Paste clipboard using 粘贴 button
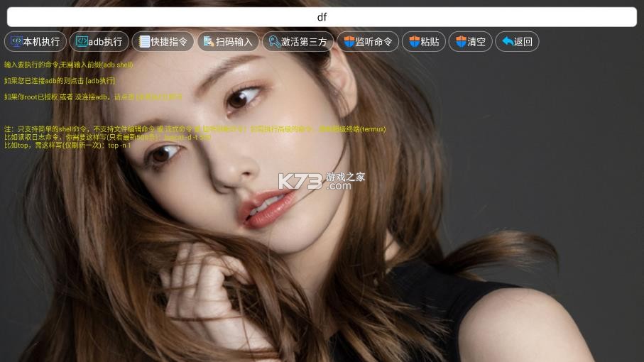644x362 pixels. tap(423, 41)
